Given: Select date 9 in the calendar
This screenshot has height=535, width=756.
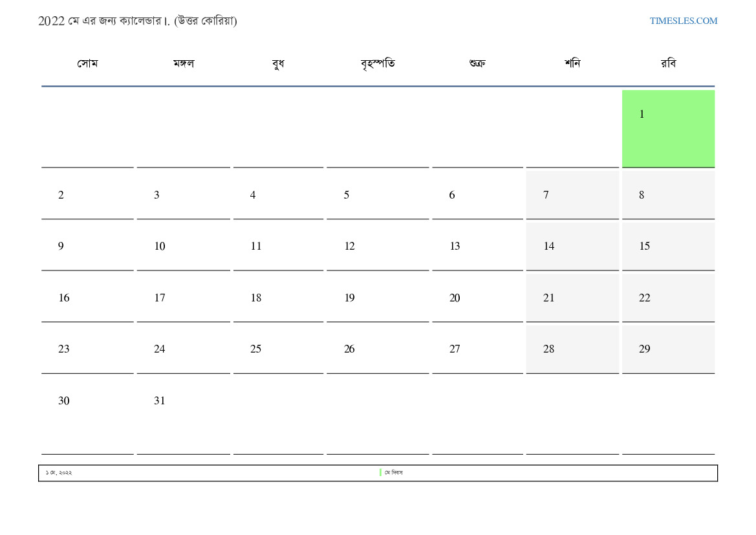Looking at the screenshot, I should 87,246.
